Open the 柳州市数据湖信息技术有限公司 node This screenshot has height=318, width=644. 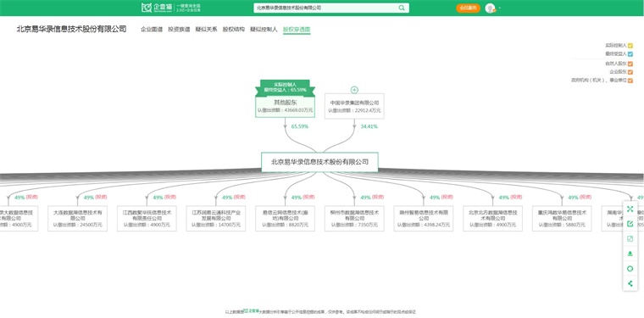354,218
